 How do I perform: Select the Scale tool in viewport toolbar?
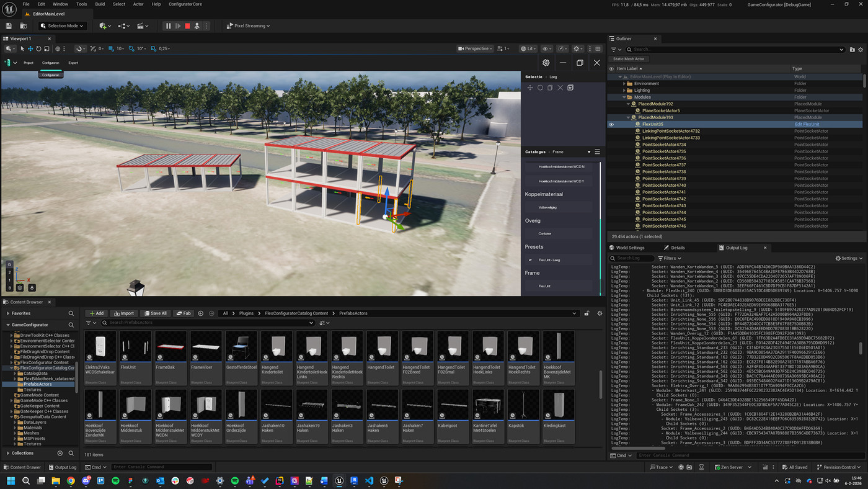(46, 48)
